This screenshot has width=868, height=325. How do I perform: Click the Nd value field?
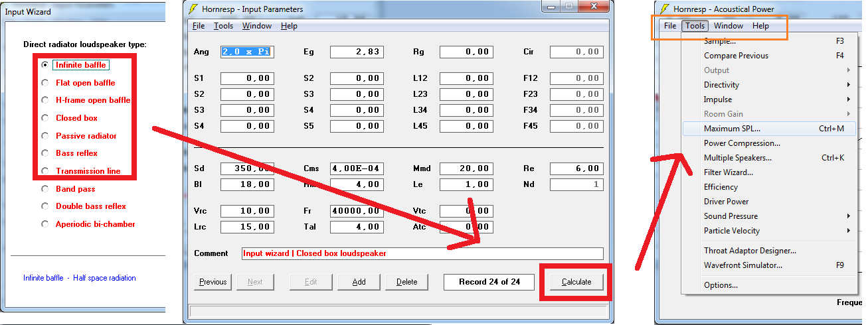pyautogui.click(x=576, y=184)
